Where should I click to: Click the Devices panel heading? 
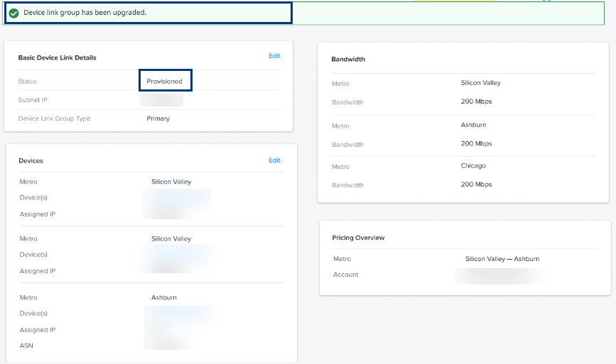click(x=31, y=161)
